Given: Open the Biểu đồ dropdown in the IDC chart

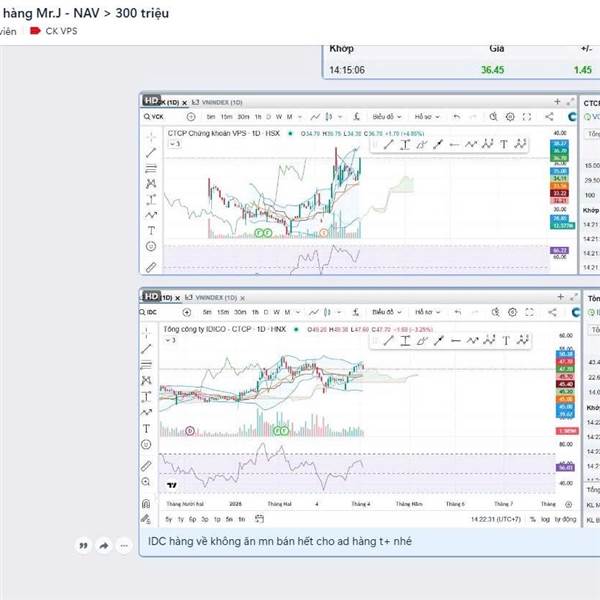Looking at the screenshot, I should click(x=386, y=312).
